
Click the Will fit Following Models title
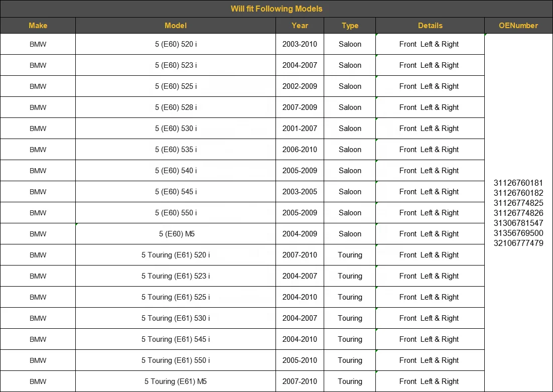pyautogui.click(x=276, y=9)
